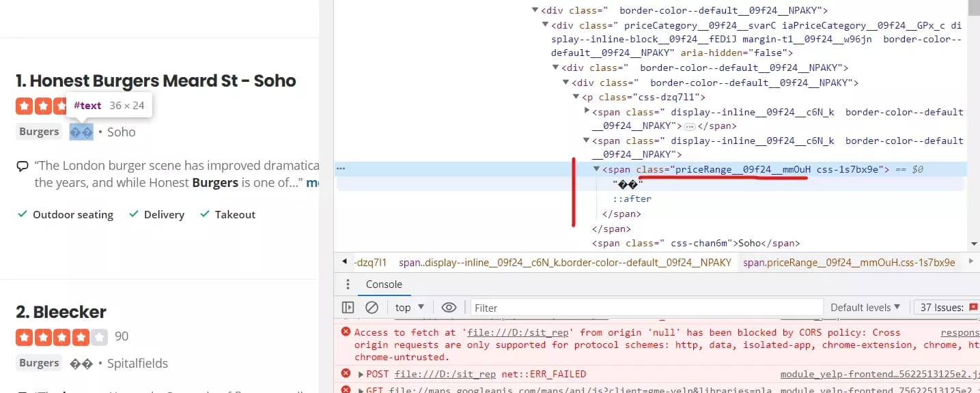The height and width of the screenshot is (393, 980).
Task: Click the highlighted price symbols beside Soho
Action: (81, 132)
